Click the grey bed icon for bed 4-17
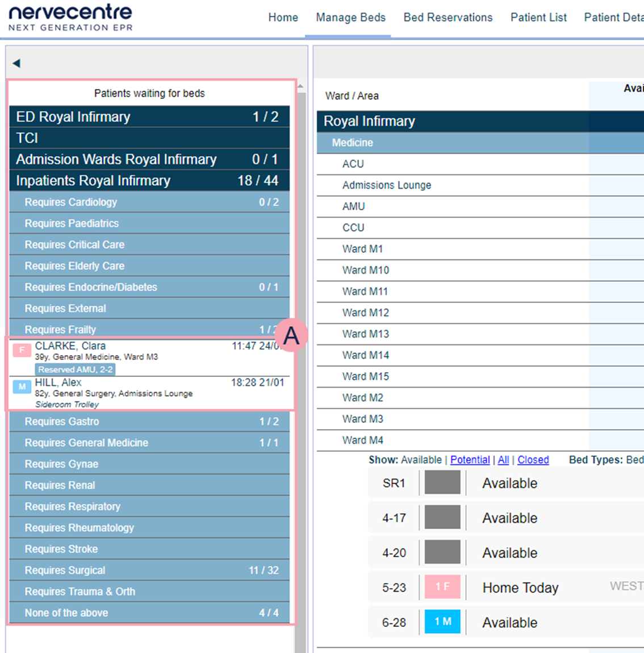Screen dimensions: 644x653 click(x=442, y=518)
